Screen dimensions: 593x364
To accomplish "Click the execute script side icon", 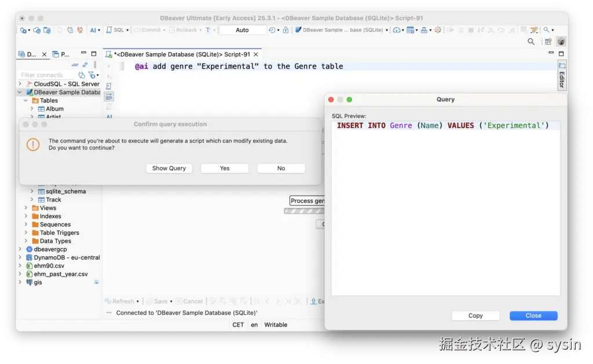I will coord(108,87).
